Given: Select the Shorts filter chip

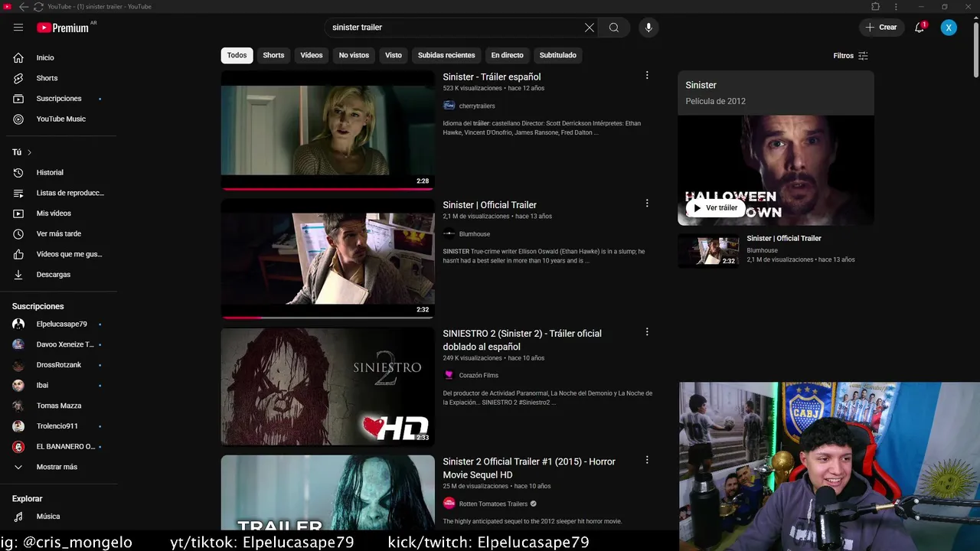Looking at the screenshot, I should 273,55.
